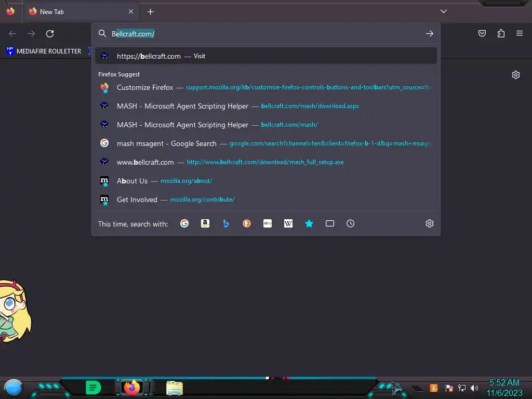The height and width of the screenshot is (399, 532).
Task: Click the Firefox View icon
Action: [x=10, y=11]
